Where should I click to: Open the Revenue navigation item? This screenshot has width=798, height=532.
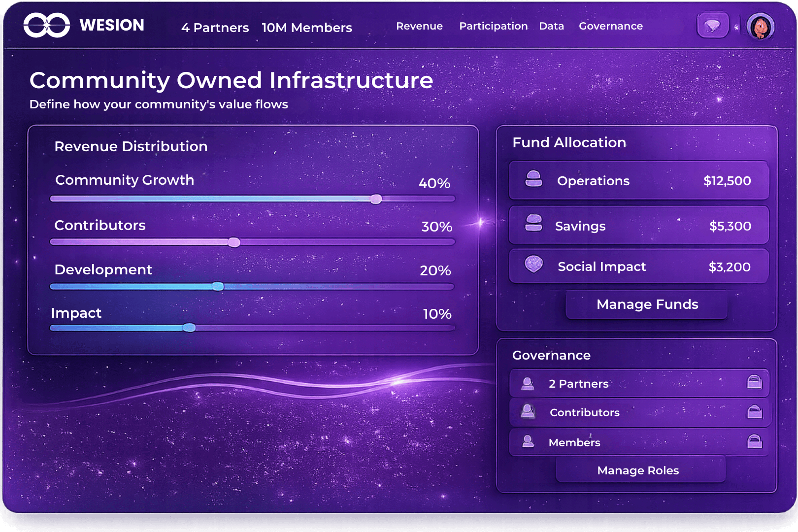click(x=419, y=26)
